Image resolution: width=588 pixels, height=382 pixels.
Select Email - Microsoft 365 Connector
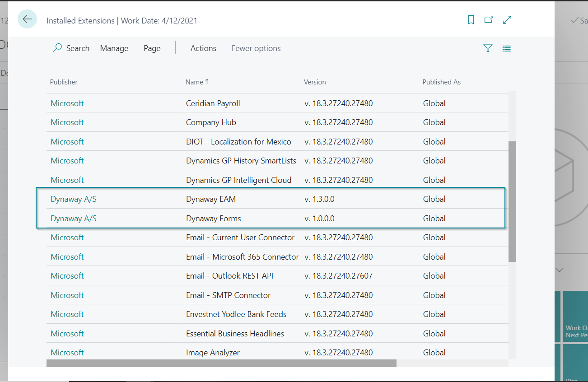point(242,257)
